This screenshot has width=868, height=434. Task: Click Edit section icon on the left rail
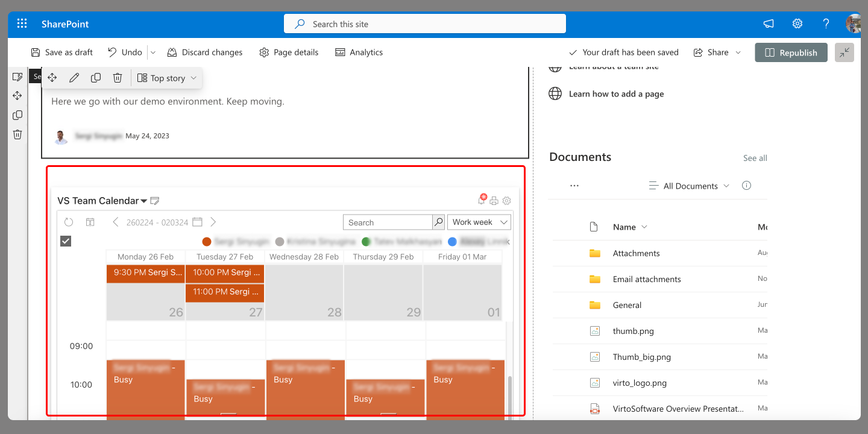pos(17,77)
